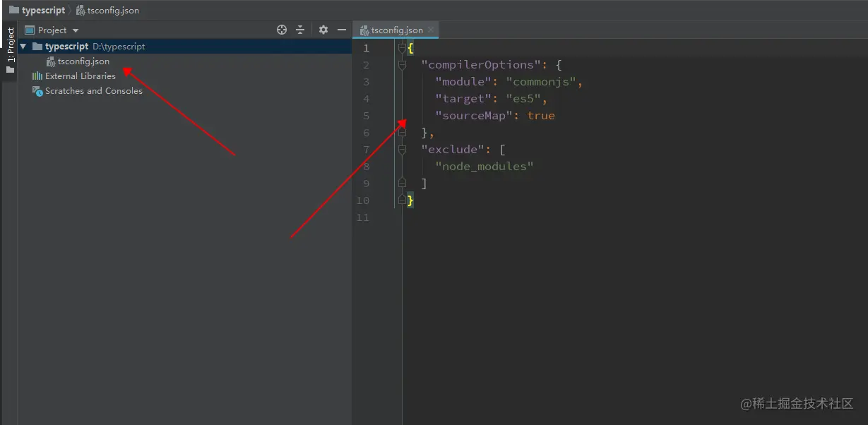The height and width of the screenshot is (425, 868).
Task: Switch to the tsconfig.json editor tab
Action: click(396, 30)
